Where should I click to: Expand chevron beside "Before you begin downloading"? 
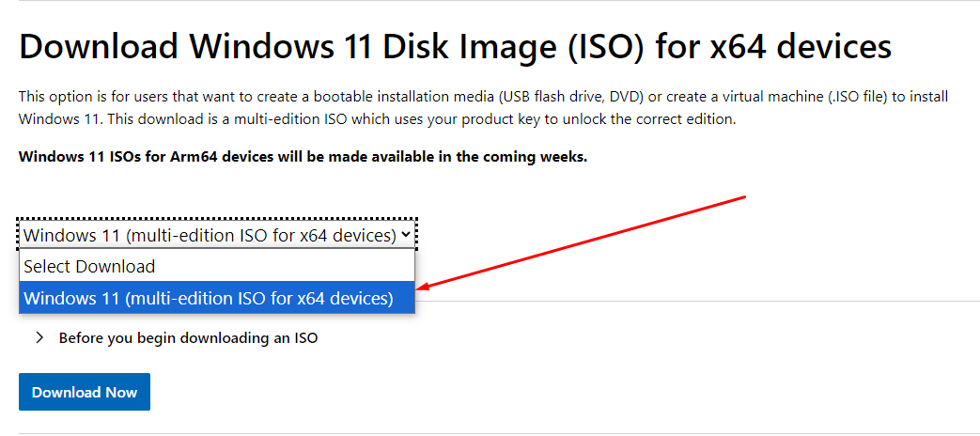coord(40,338)
